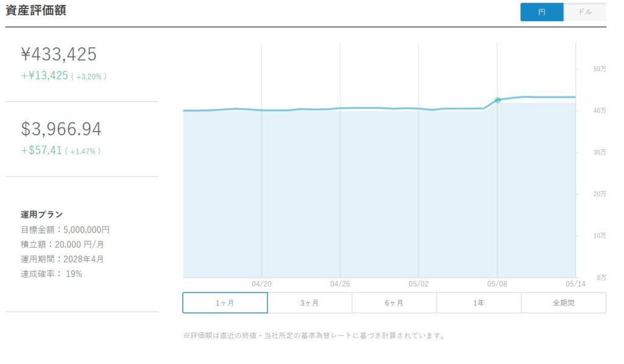Click the +¥13,425 yen gain figure

tap(44, 75)
